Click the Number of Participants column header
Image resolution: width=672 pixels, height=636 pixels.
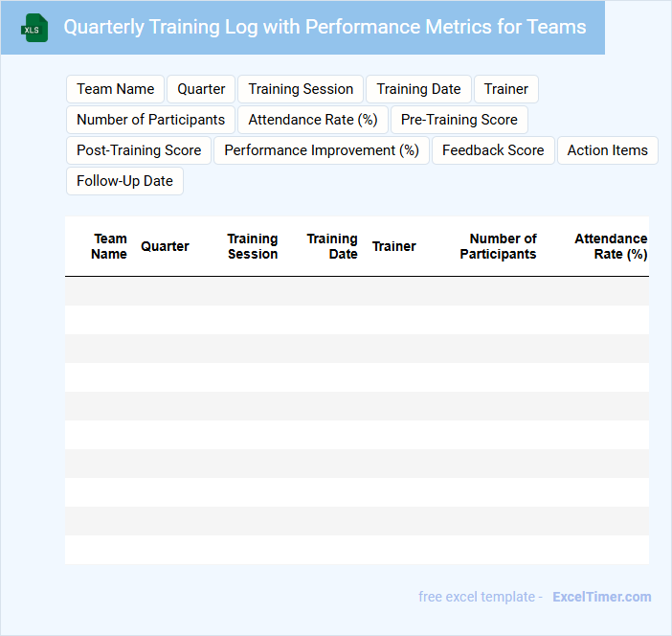[x=499, y=246]
